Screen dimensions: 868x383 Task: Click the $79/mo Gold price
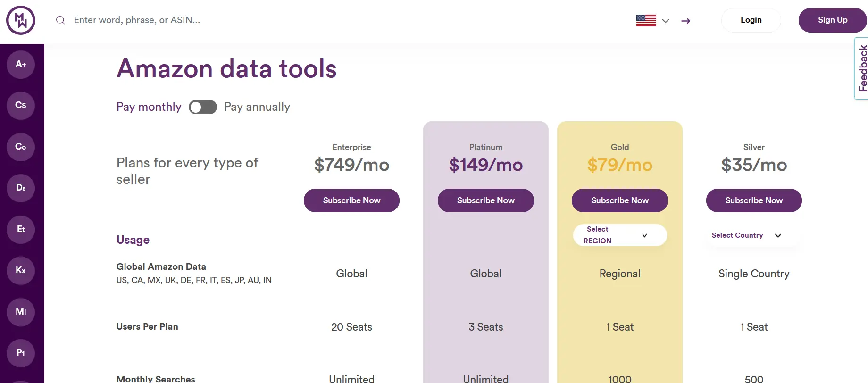coord(620,165)
